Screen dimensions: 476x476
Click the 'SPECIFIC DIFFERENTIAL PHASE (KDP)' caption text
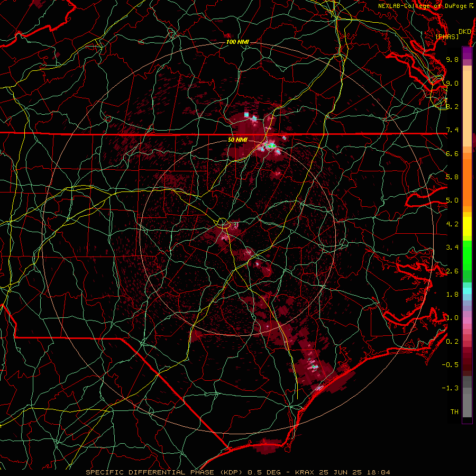point(166,472)
